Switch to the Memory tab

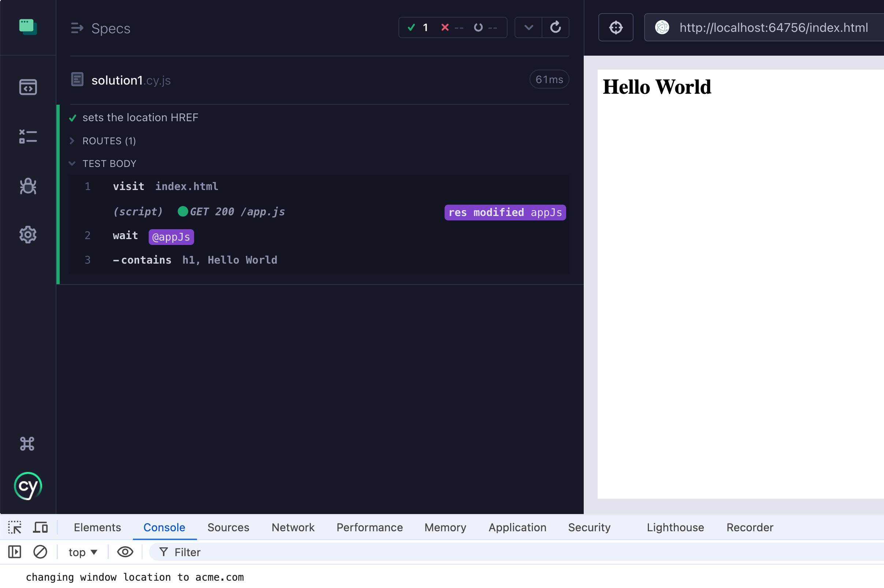pyautogui.click(x=445, y=527)
